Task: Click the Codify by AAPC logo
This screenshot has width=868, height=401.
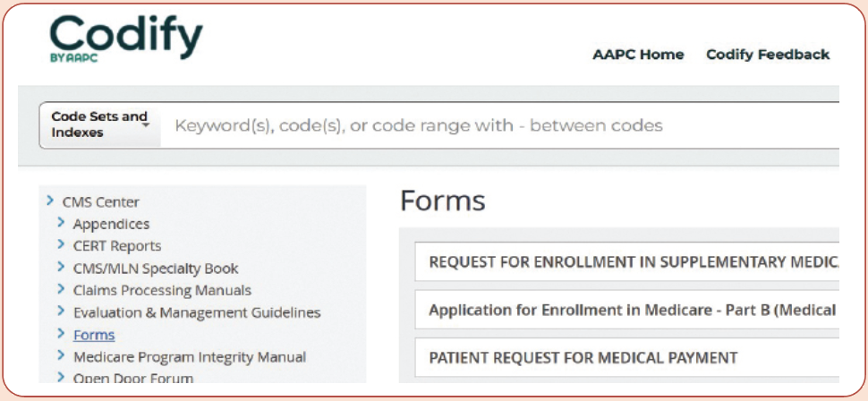Action: [125, 38]
